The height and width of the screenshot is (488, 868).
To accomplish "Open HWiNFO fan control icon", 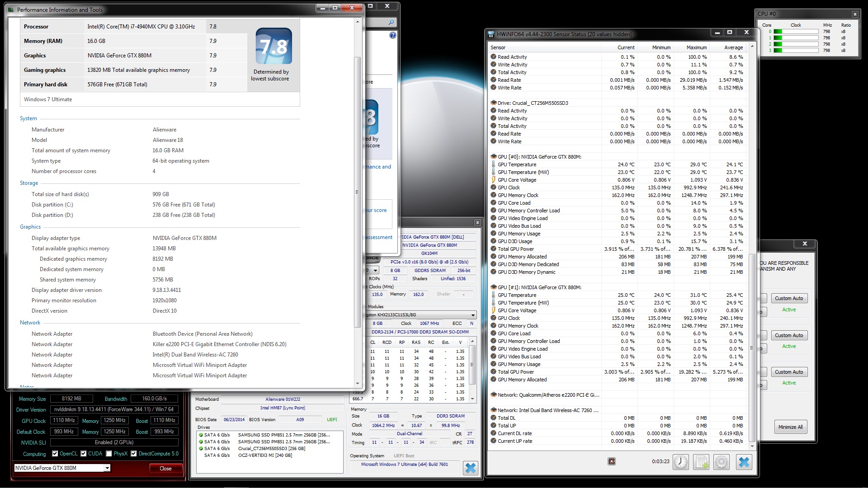I will (611, 461).
